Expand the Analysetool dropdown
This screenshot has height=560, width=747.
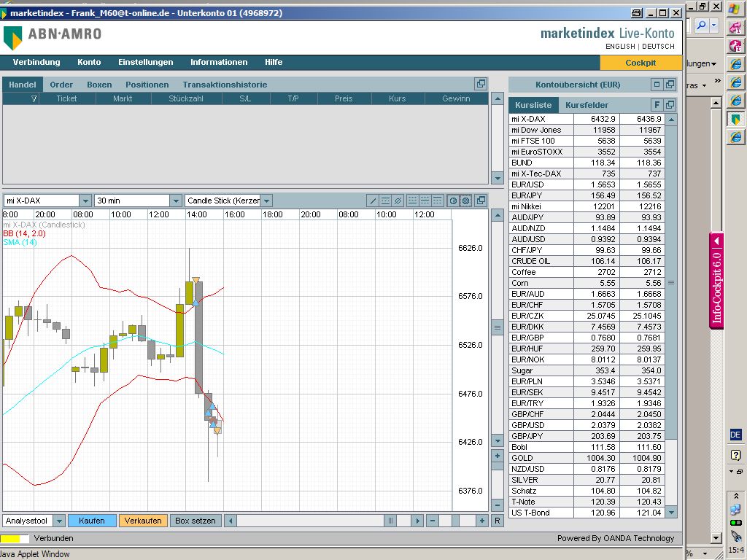57,521
